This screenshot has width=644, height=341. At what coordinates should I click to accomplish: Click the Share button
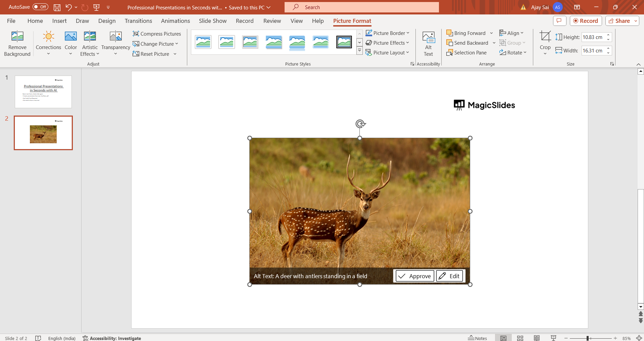[x=619, y=21]
